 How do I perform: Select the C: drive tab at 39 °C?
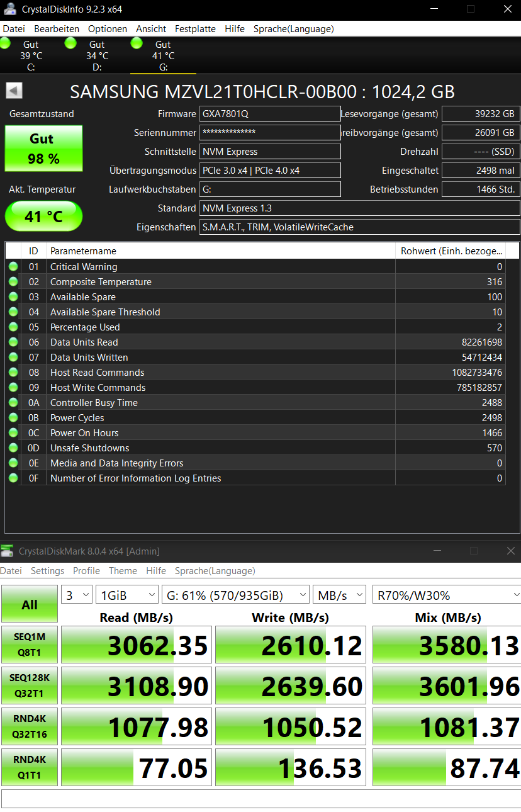[31, 55]
